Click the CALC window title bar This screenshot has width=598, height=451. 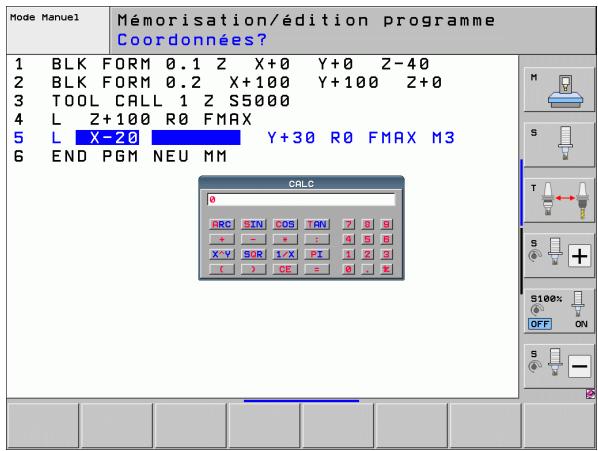(x=301, y=183)
